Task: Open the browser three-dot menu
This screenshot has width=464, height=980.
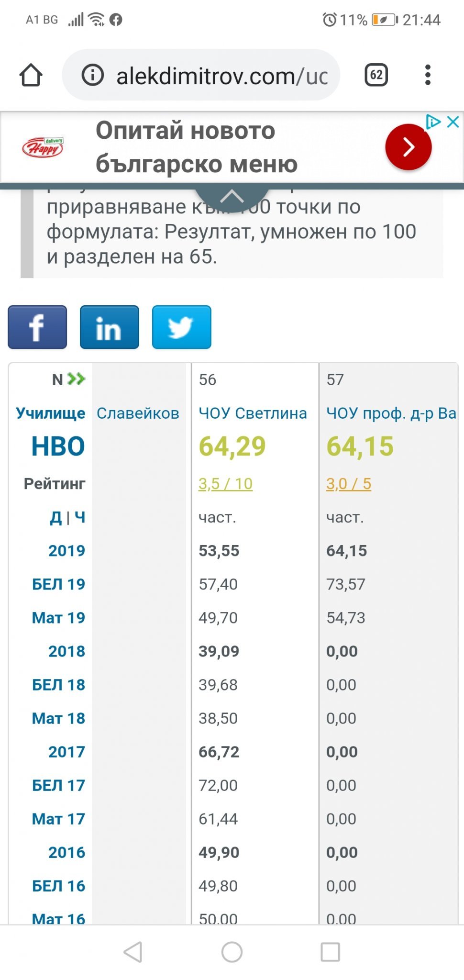Action: click(428, 75)
